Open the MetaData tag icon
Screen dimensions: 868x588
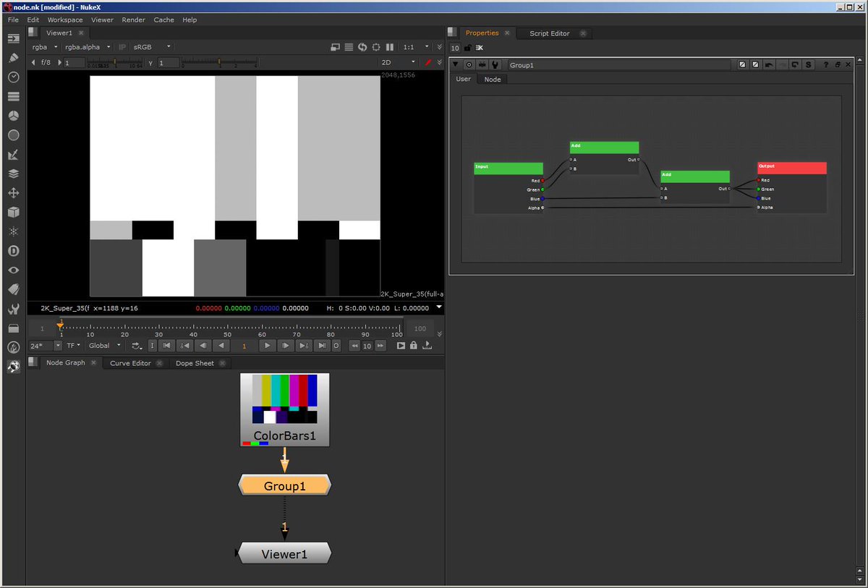tap(13, 289)
